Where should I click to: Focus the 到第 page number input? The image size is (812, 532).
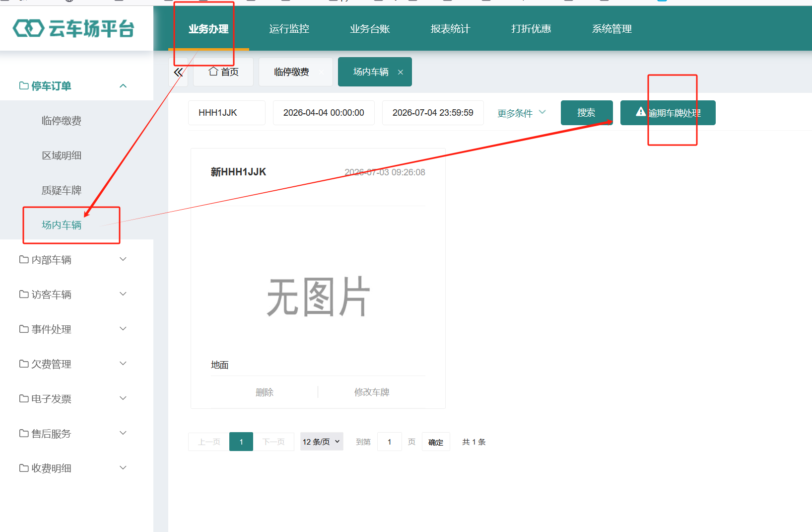(x=390, y=442)
